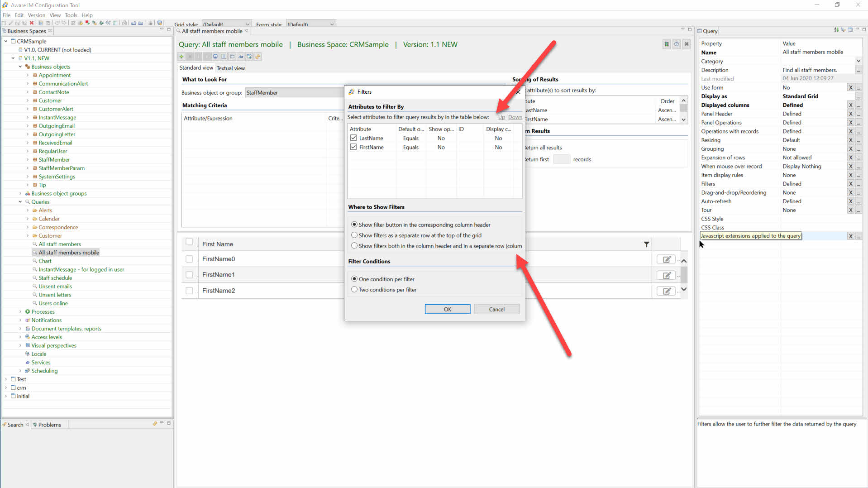The height and width of the screenshot is (488, 868).
Task: Click the ellipsis button for Description property
Action: pyautogui.click(x=858, y=70)
